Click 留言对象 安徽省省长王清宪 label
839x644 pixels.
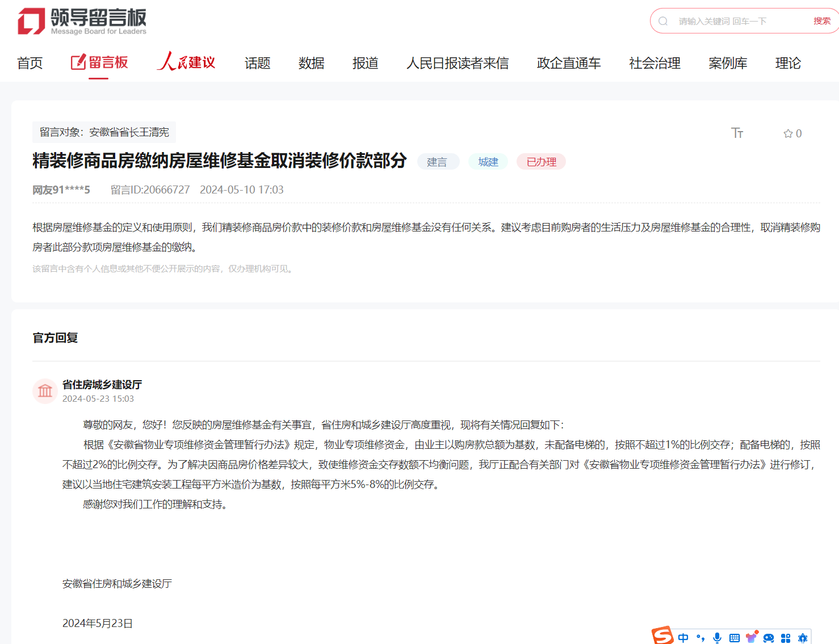(104, 132)
